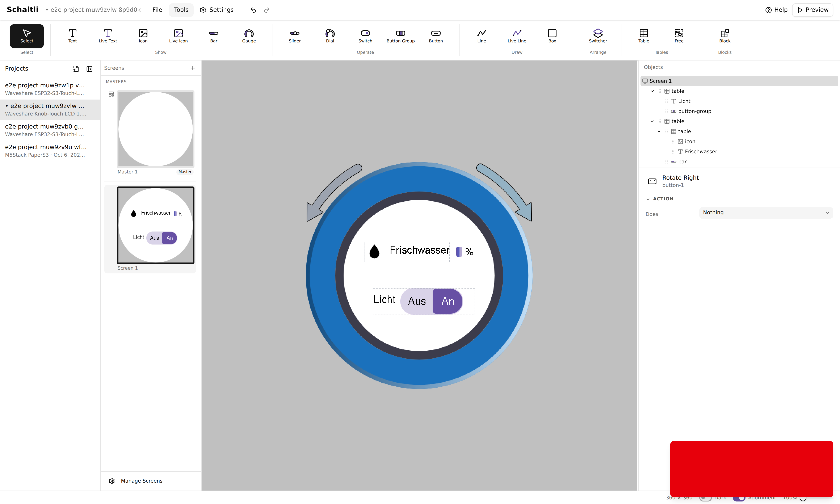Select the Text tool
The image size is (840, 504).
click(72, 36)
